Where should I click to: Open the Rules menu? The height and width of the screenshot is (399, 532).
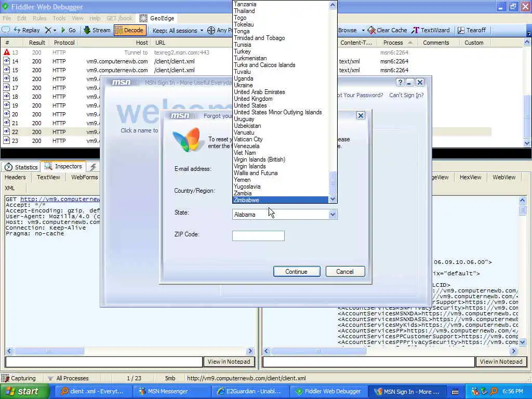39,18
